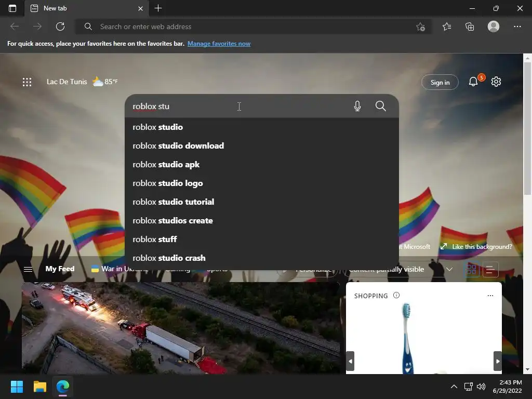The width and height of the screenshot is (532, 399).
Task: Select suggestion roblox studio tutorial
Action: pos(262,202)
